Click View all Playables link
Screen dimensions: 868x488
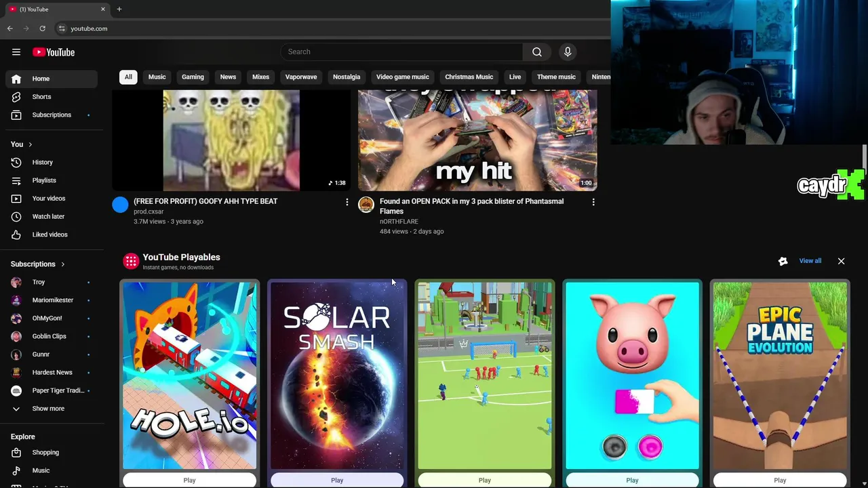pos(810,261)
